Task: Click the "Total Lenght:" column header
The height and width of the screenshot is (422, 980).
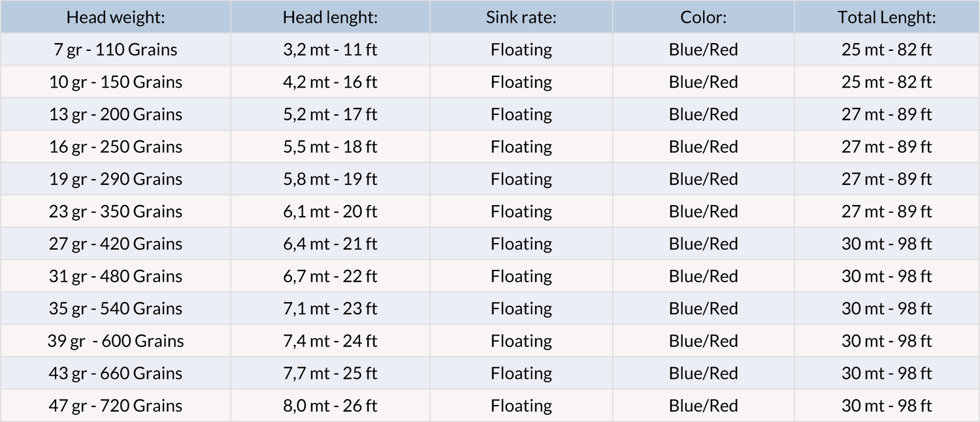Action: coord(887,18)
